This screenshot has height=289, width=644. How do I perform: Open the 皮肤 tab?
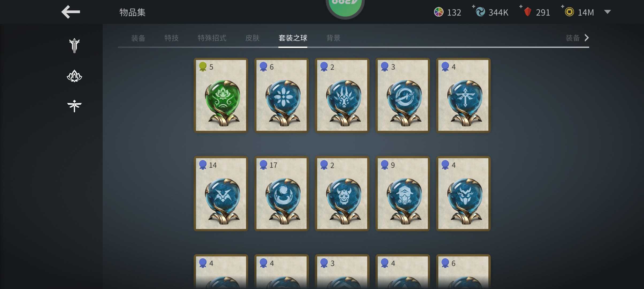pos(252,38)
